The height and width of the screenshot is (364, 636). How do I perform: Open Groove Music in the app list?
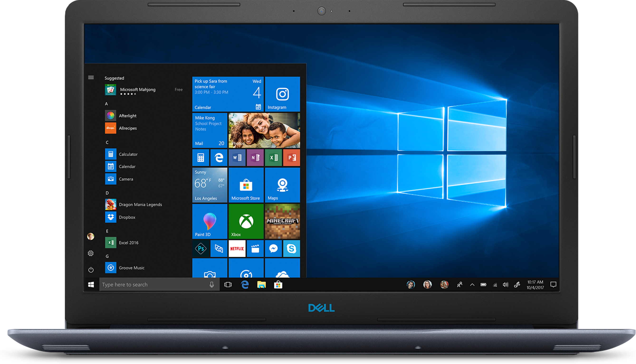(125, 268)
